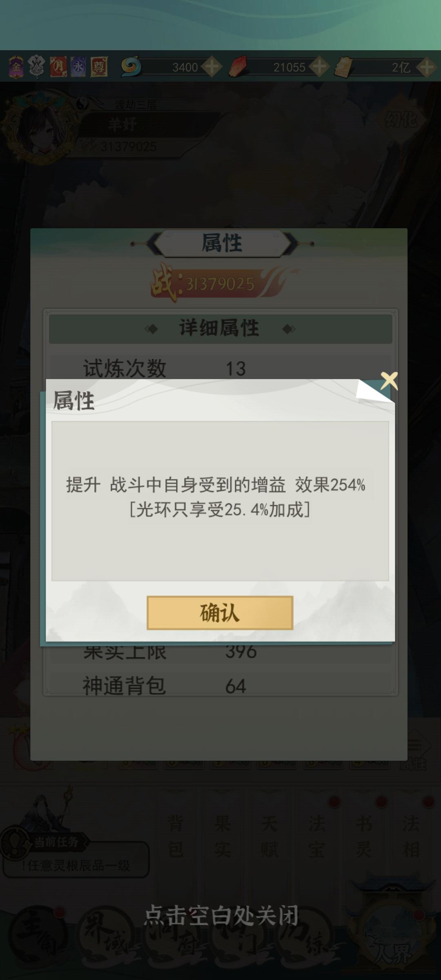This screenshot has height=980, width=441.
Task: Tap the red envelope currency icon
Action: (238, 67)
